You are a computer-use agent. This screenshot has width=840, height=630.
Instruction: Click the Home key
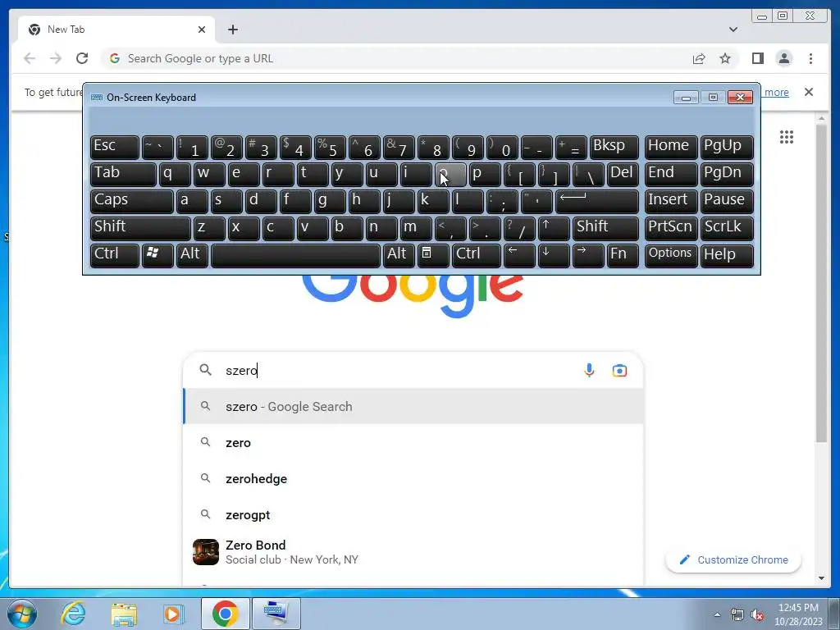point(671,147)
